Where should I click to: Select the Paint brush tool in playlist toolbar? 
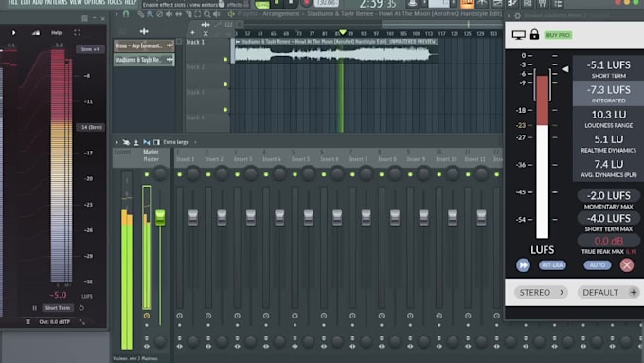pyautogui.click(x=150, y=14)
